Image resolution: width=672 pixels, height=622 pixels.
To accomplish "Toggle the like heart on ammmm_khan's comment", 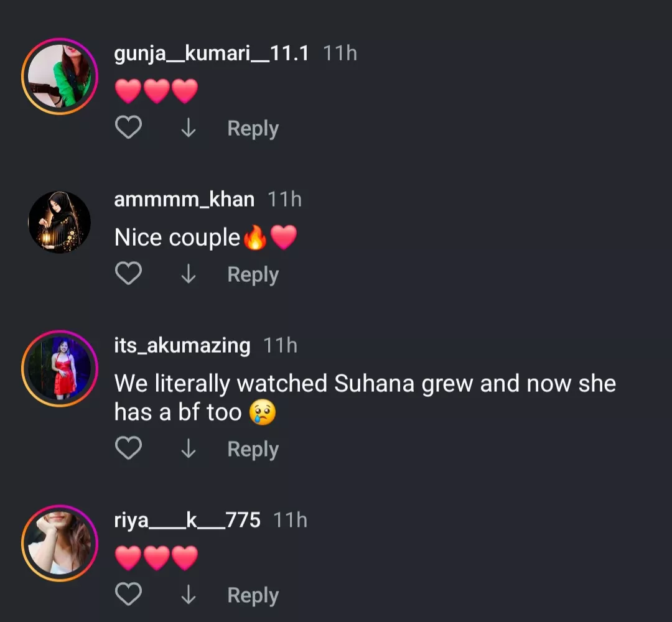I will [x=128, y=273].
